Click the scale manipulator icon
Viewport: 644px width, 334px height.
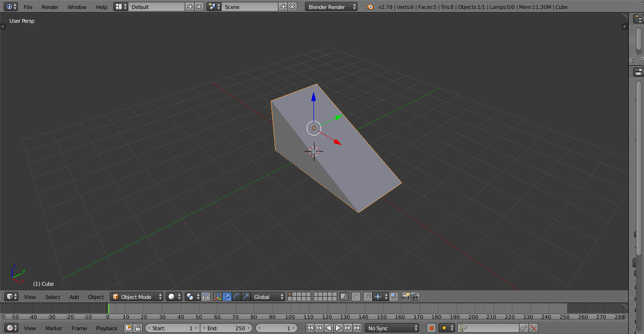pos(245,297)
